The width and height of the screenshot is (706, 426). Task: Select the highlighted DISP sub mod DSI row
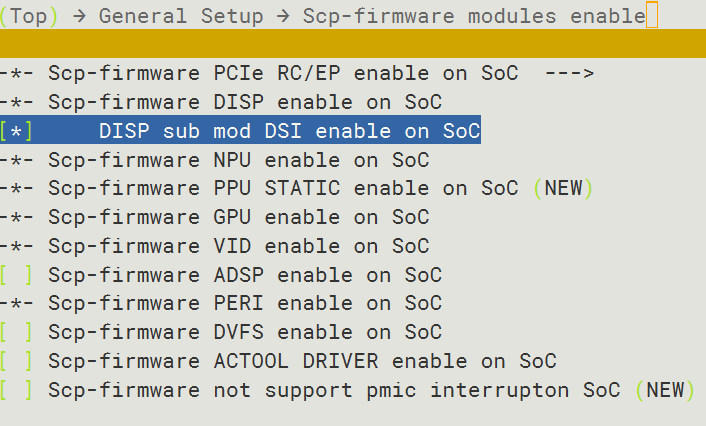coord(240,130)
